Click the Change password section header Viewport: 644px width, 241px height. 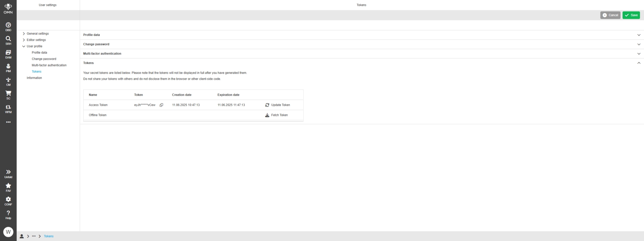[x=362, y=44]
